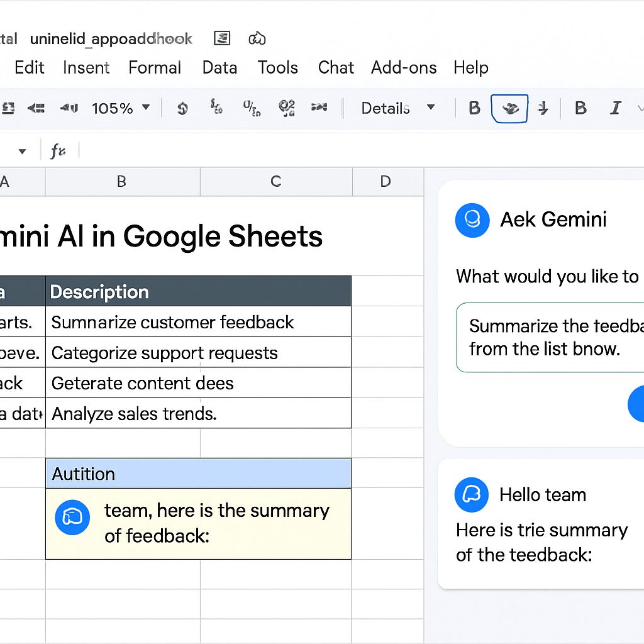Screen dimensions: 644x644
Task: Click the left arrow toolbar icon before 105%
Action: tap(36, 108)
